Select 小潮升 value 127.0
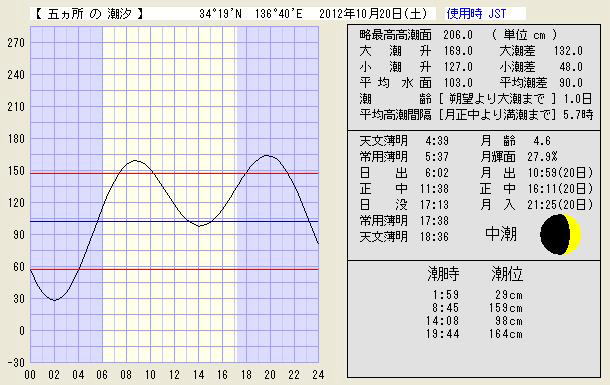This screenshot has height=385, width=610. tap(458, 67)
